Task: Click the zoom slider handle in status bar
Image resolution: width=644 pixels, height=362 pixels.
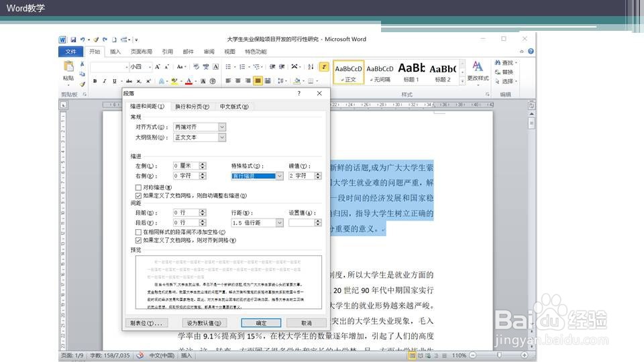Action: tap(499, 355)
